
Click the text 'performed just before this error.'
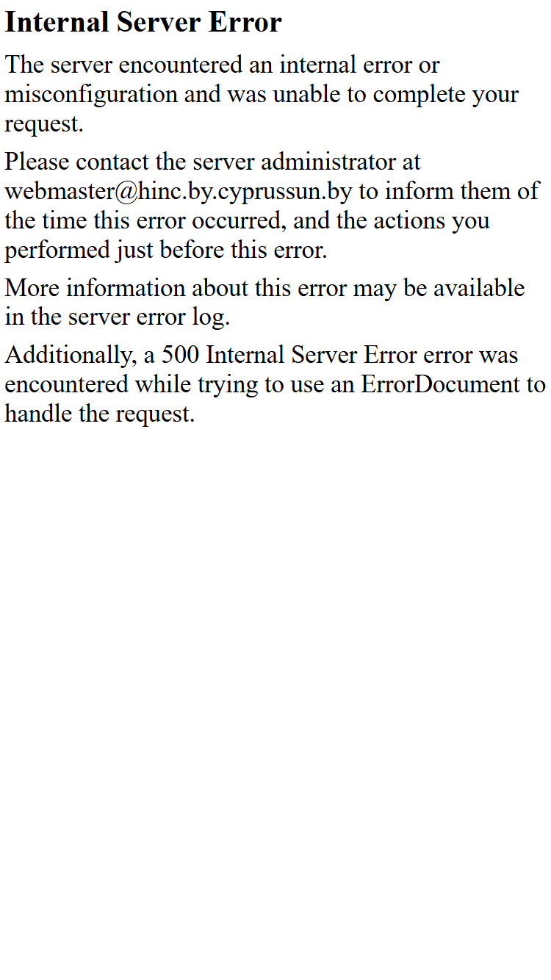pyautogui.click(x=166, y=251)
